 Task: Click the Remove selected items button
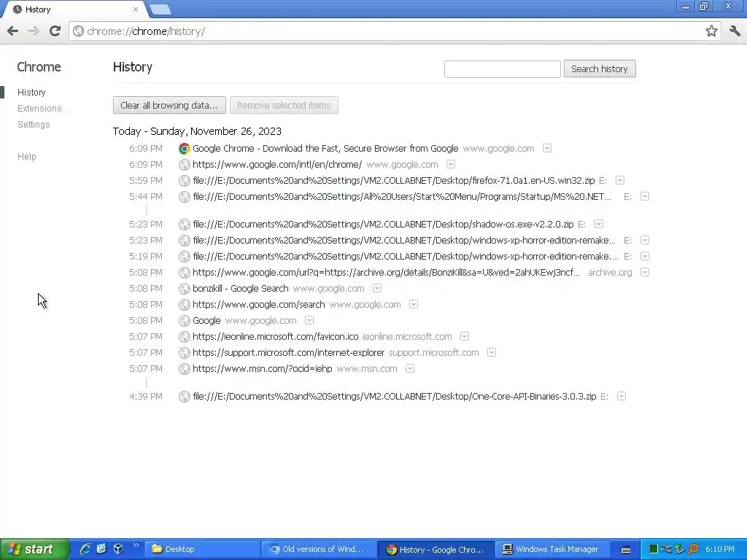pos(284,105)
